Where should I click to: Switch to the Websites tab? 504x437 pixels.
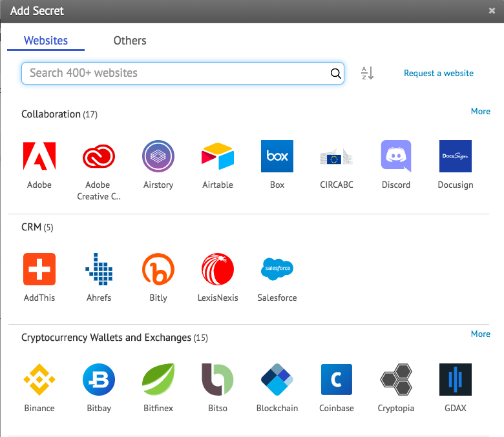46,41
